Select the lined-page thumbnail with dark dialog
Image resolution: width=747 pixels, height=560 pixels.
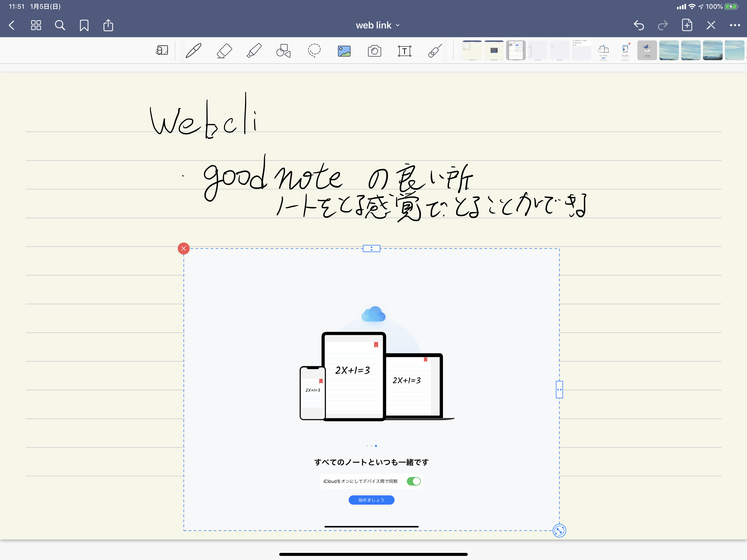tap(494, 50)
